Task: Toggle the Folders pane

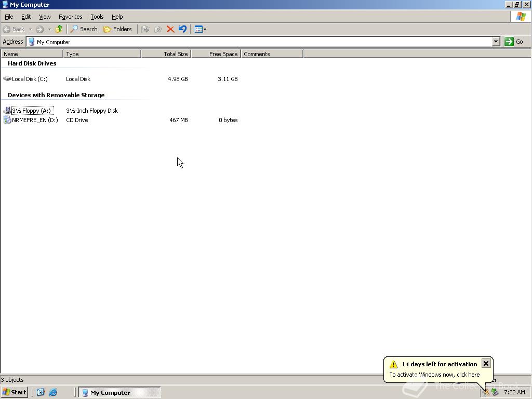Action: tap(117, 29)
